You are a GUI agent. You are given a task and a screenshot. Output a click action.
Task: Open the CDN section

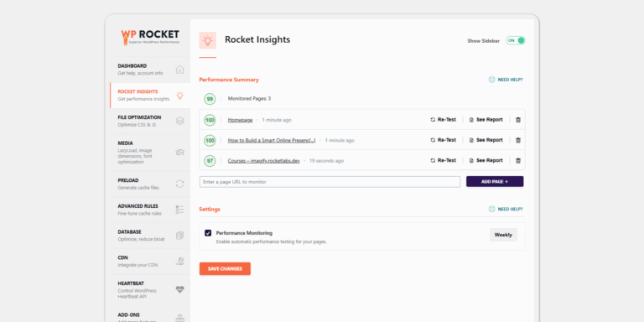click(150, 262)
